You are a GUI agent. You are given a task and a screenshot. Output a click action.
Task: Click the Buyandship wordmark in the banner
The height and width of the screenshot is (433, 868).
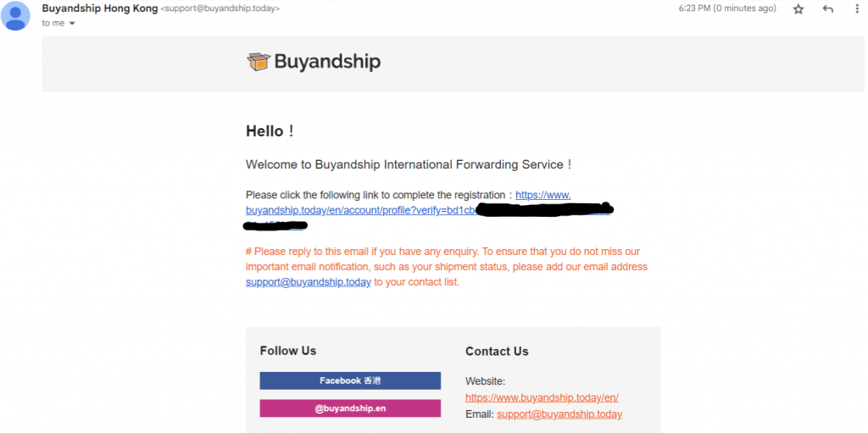326,62
